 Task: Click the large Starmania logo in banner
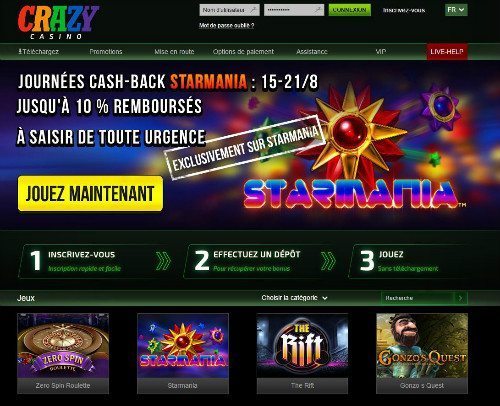pyautogui.click(x=353, y=194)
